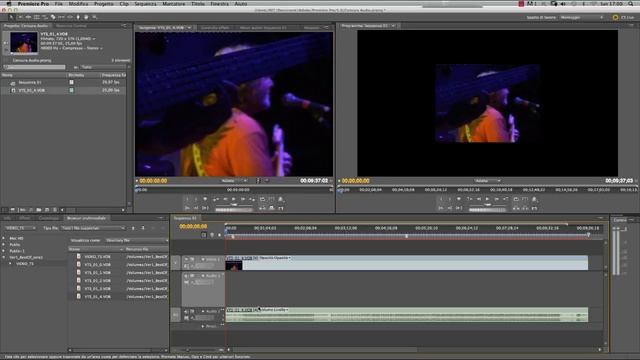
Task: Toggle sync lock on Audio 1 track
Action: click(192, 276)
